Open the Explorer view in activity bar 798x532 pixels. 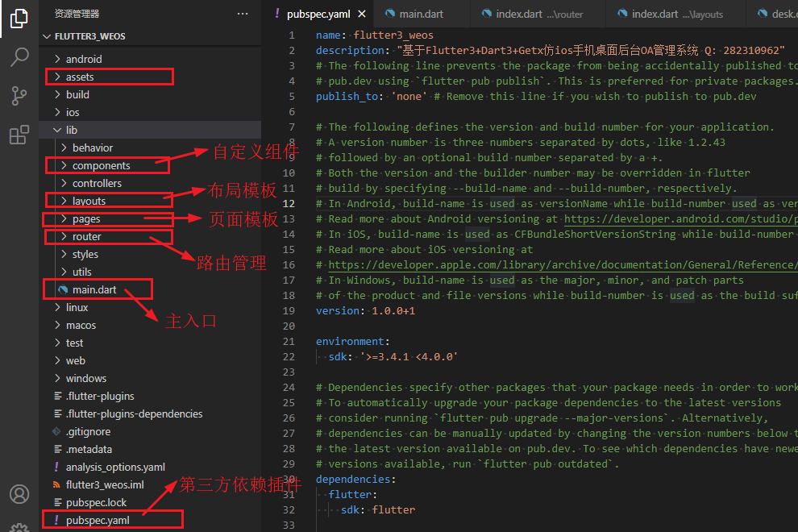[x=19, y=19]
